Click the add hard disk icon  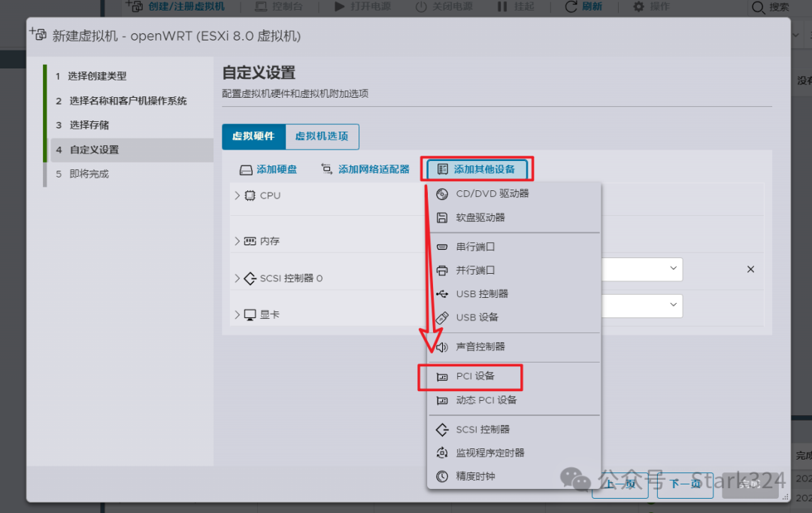point(246,169)
